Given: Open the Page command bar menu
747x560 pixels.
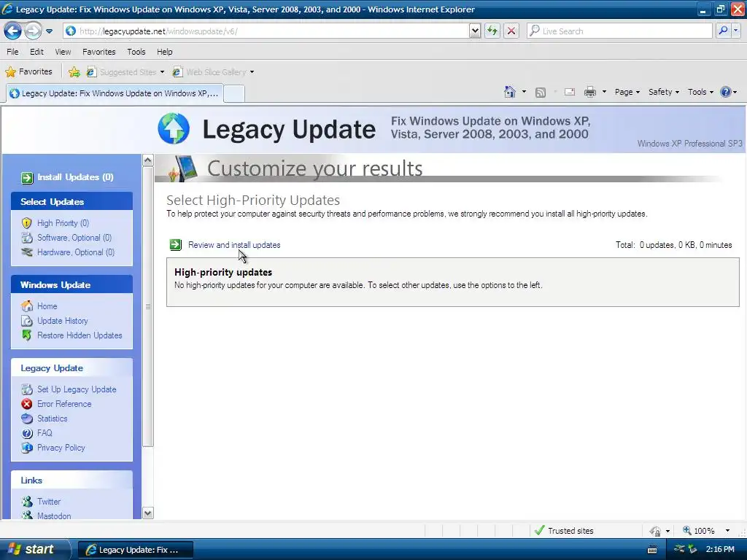Looking at the screenshot, I should (627, 92).
